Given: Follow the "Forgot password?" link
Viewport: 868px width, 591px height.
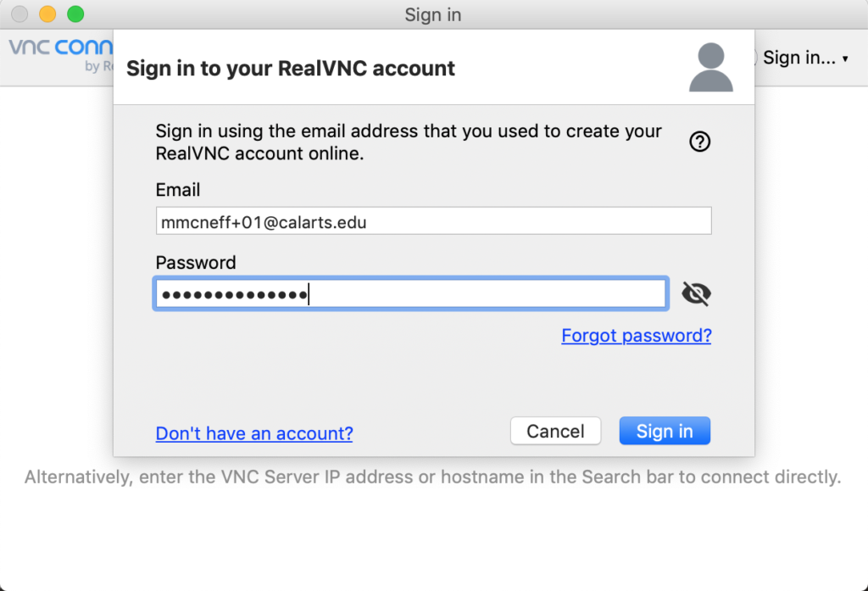Looking at the screenshot, I should point(636,336).
